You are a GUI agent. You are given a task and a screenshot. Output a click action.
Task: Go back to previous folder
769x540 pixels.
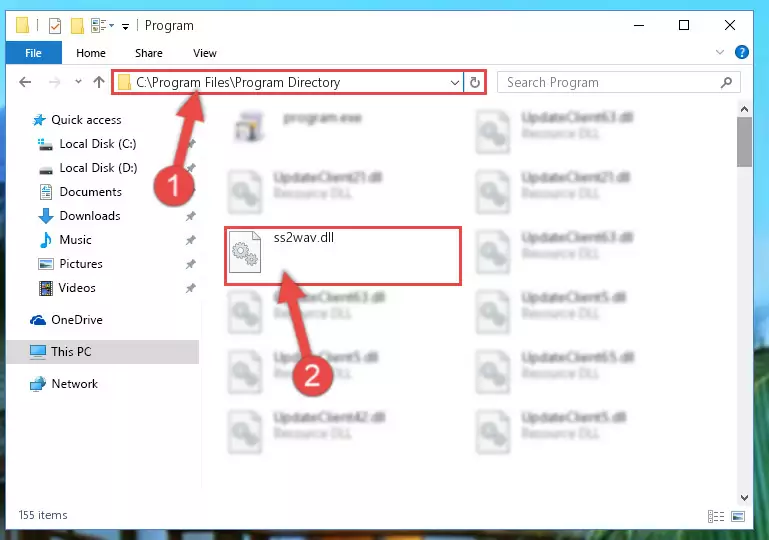pyautogui.click(x=25, y=82)
